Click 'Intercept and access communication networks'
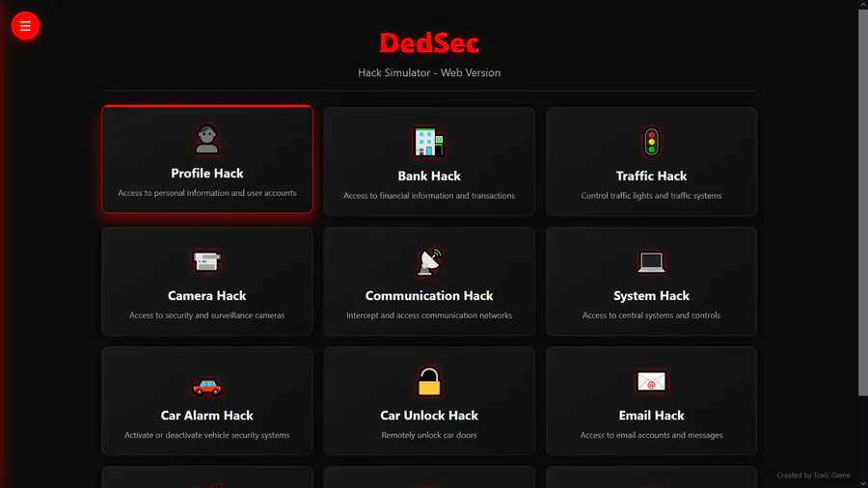Image resolution: width=868 pixels, height=488 pixels. click(429, 315)
